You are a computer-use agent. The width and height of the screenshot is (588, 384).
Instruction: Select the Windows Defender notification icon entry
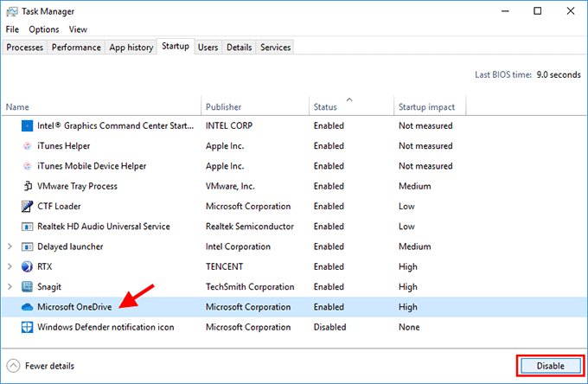point(105,327)
